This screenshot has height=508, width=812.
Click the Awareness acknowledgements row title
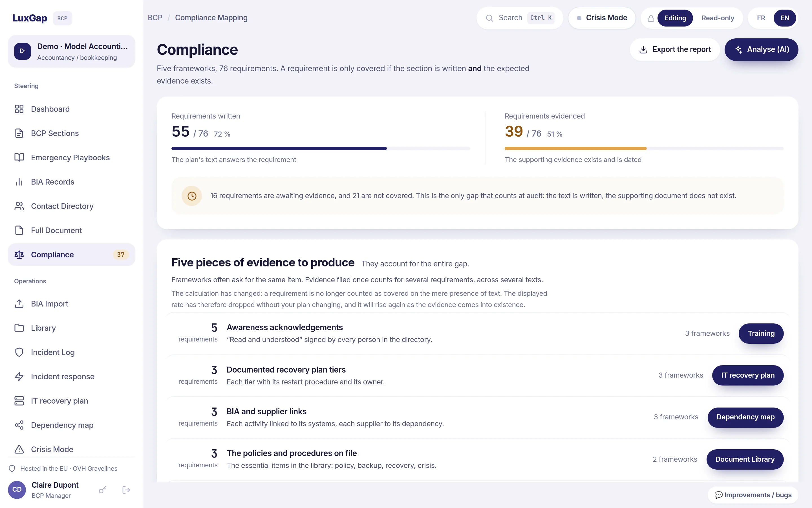tap(284, 328)
